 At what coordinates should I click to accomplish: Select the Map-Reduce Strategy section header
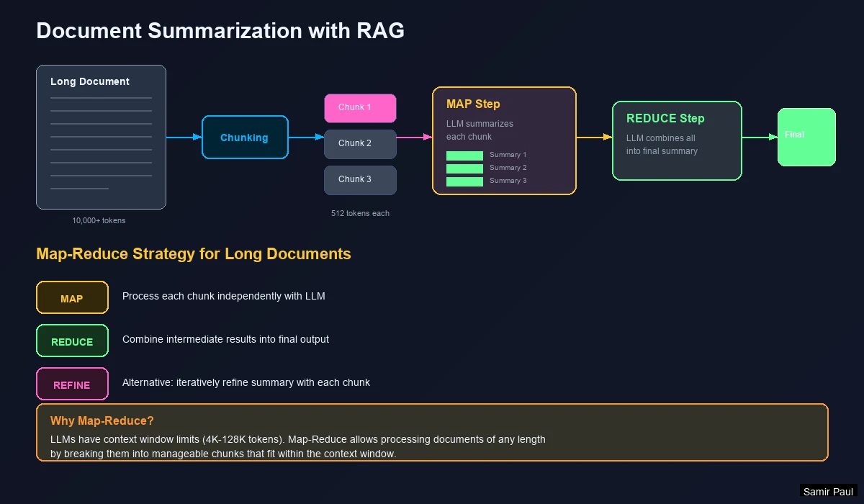(x=194, y=254)
